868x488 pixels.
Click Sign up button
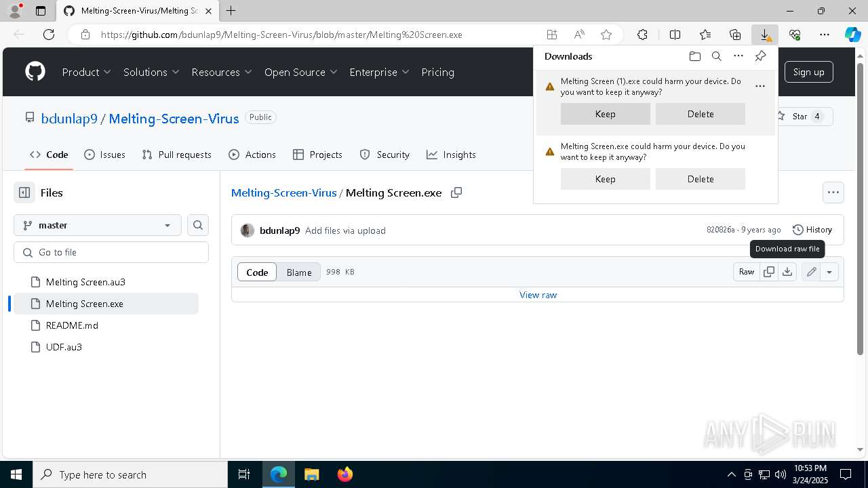coord(808,72)
